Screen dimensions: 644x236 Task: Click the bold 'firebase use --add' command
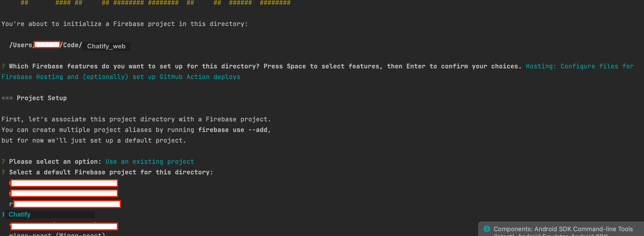[x=233, y=130]
